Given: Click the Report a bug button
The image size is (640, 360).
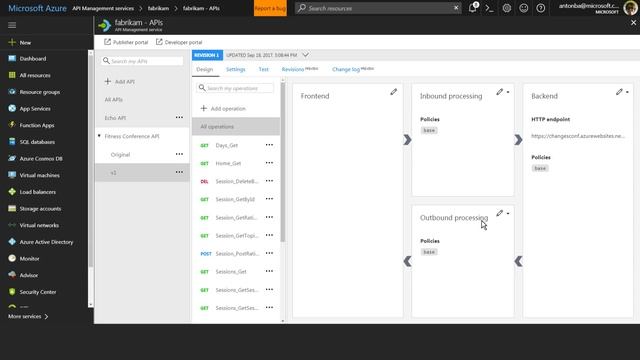Looking at the screenshot, I should coord(270,8).
